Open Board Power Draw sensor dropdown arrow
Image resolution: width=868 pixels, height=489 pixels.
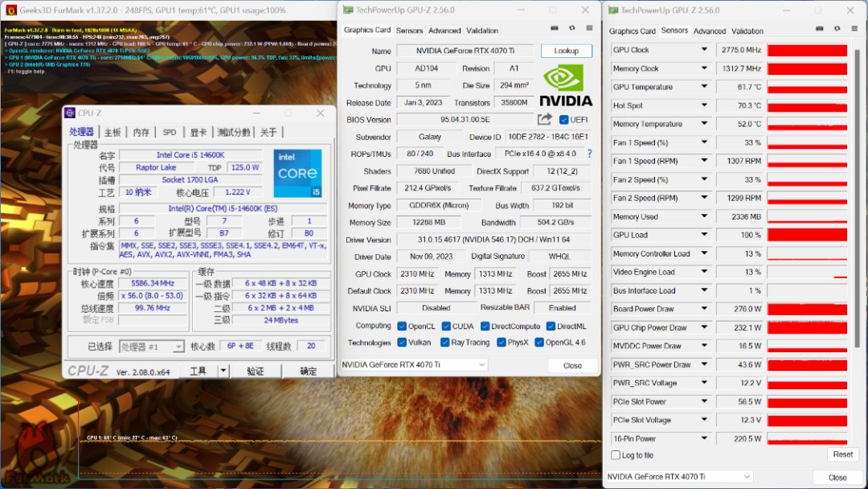click(x=704, y=309)
